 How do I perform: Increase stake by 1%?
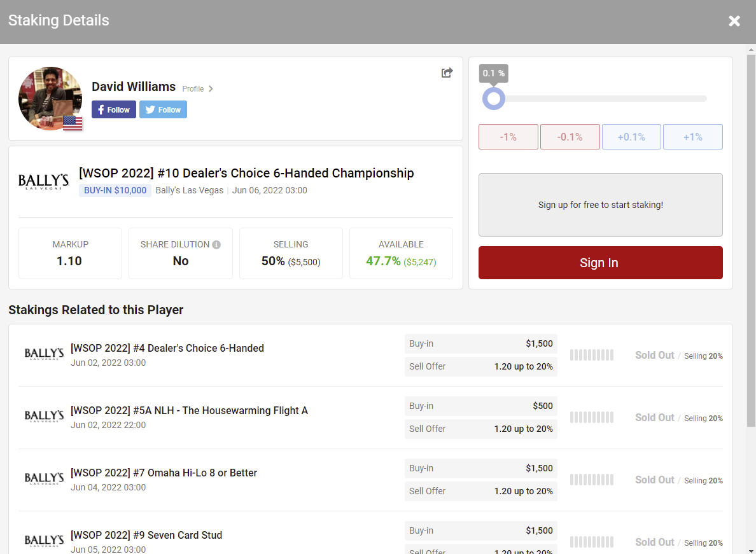tap(693, 137)
